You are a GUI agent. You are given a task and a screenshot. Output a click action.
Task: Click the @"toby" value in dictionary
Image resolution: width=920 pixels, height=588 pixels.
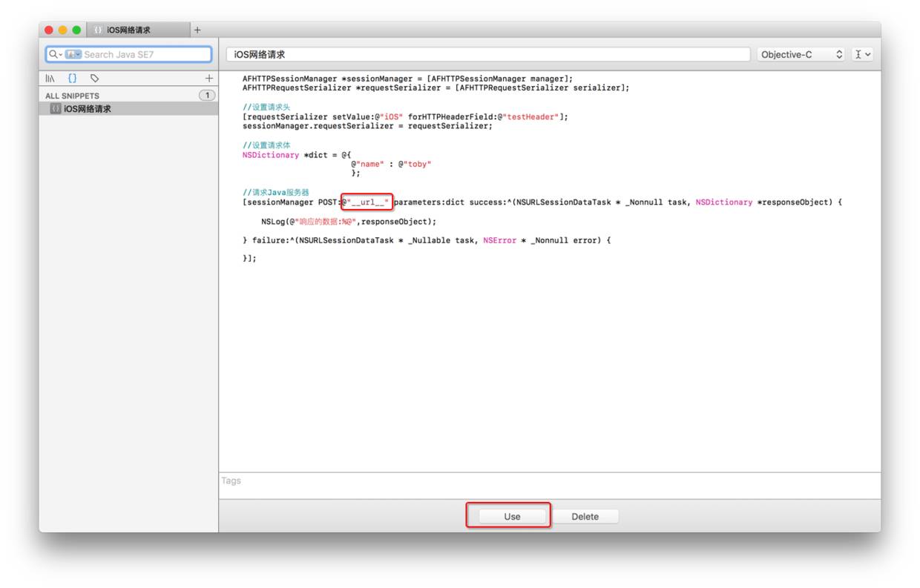[414, 164]
